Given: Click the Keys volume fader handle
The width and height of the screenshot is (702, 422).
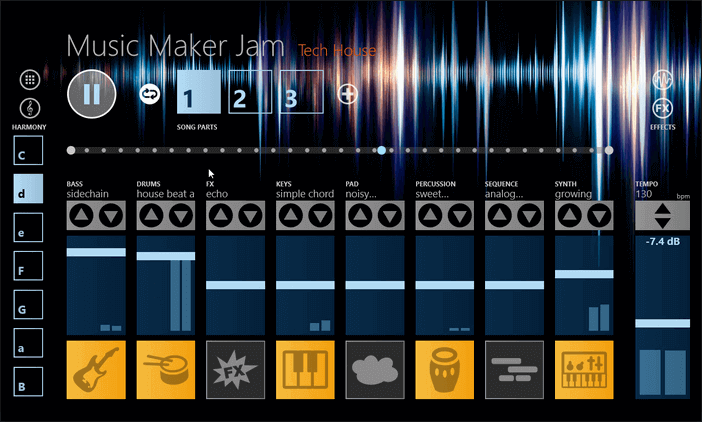Looking at the screenshot, I should click(x=305, y=285).
